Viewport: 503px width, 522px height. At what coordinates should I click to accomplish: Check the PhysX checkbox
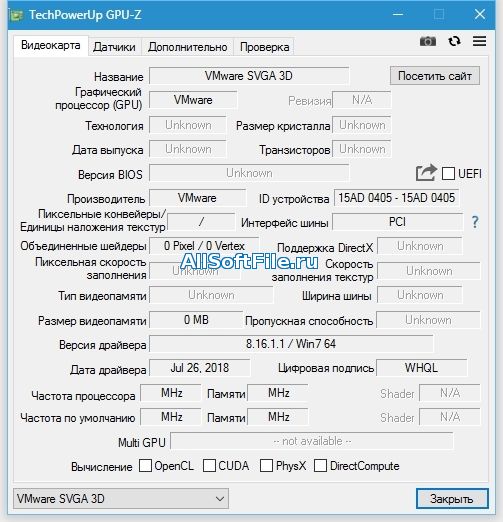click(x=266, y=465)
